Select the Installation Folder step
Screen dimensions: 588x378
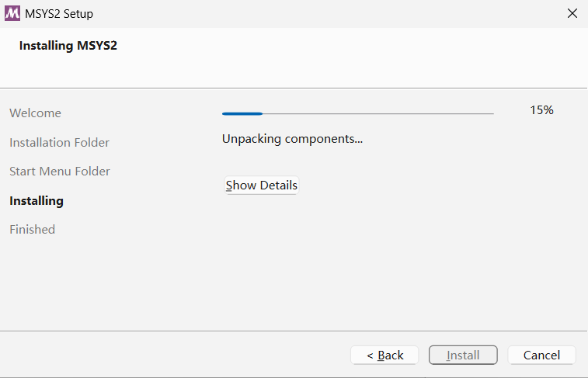pos(59,143)
